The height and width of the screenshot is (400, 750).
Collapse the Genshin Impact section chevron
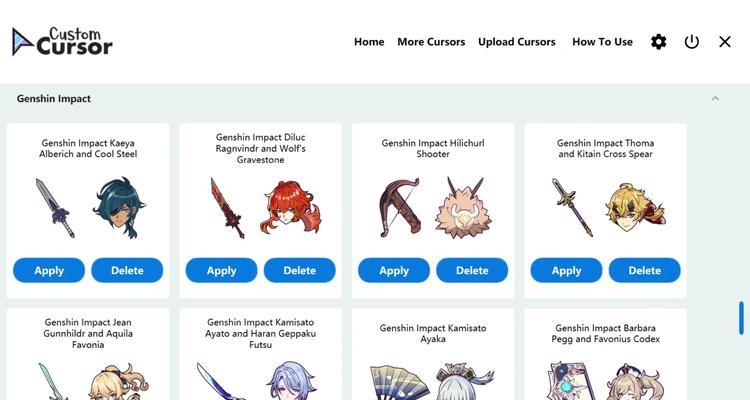[715, 99]
